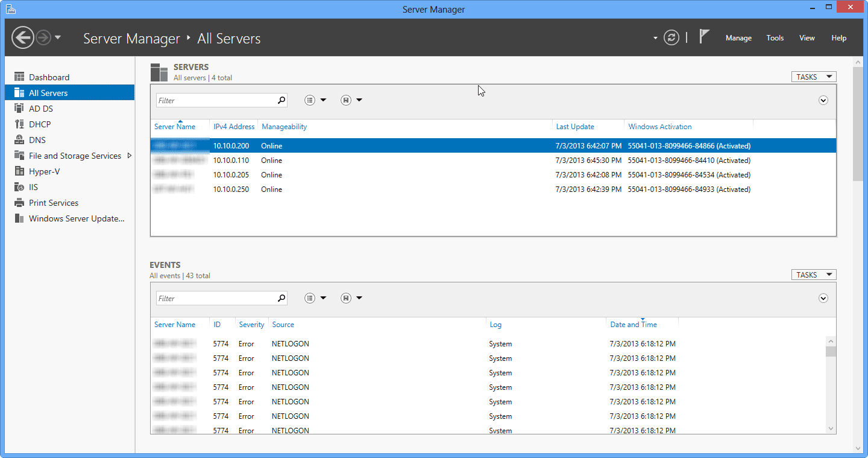This screenshot has height=458, width=868.
Task: Open the Hyper-V role page
Action: tap(70, 171)
